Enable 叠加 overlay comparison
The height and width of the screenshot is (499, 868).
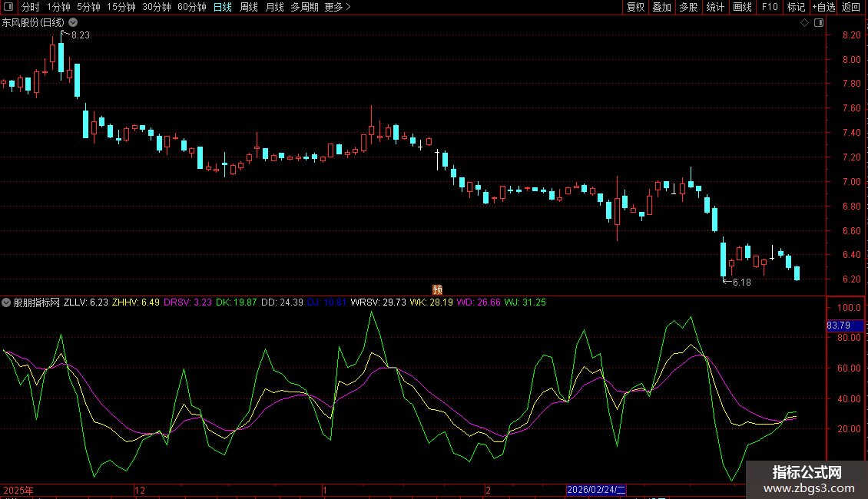pos(661,7)
